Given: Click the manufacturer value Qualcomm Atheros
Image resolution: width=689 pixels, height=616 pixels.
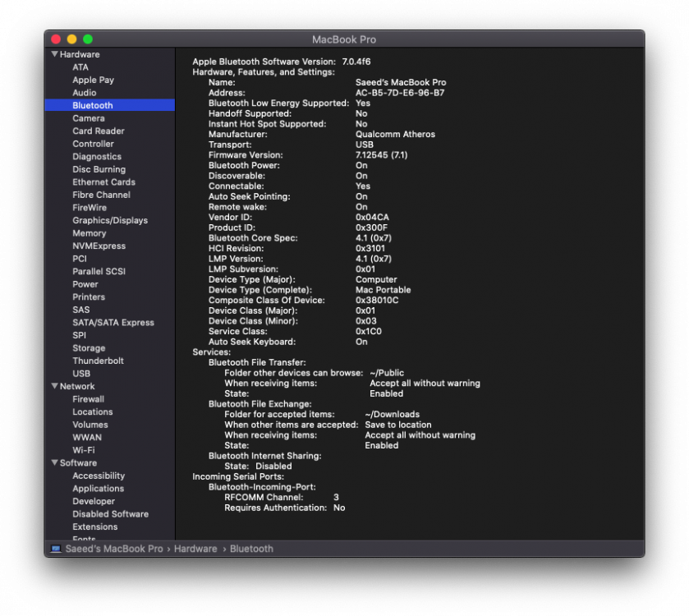Looking at the screenshot, I should pos(396,135).
